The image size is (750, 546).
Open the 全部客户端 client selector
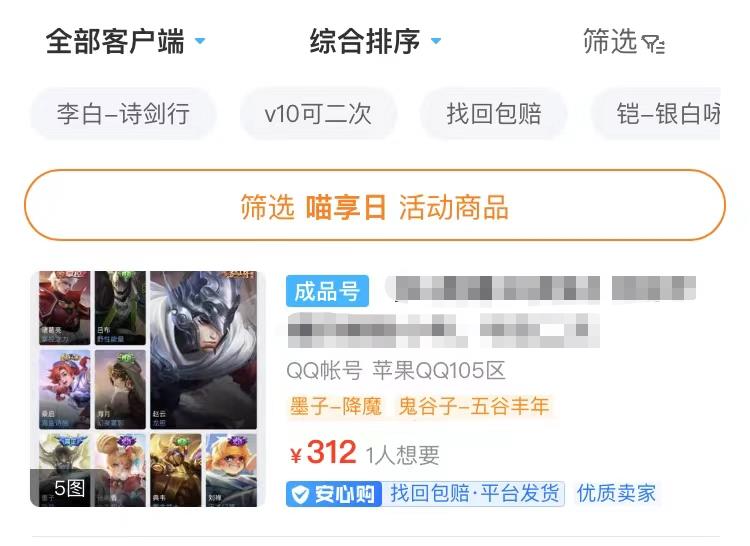click(125, 41)
